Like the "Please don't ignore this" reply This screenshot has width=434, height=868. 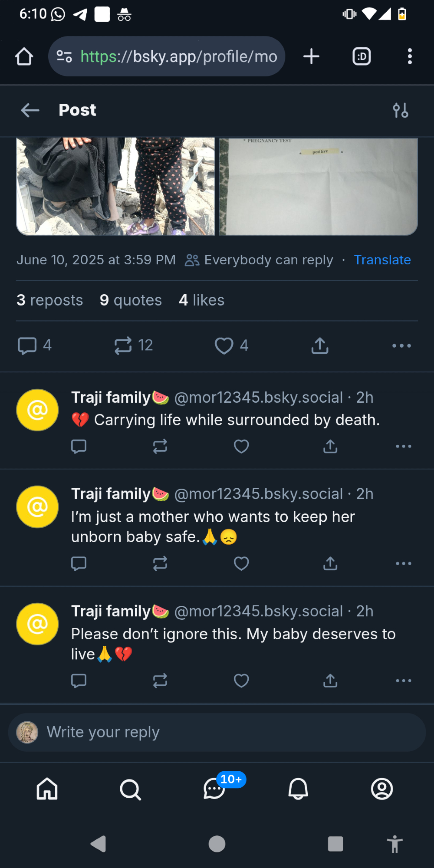pos(241,681)
